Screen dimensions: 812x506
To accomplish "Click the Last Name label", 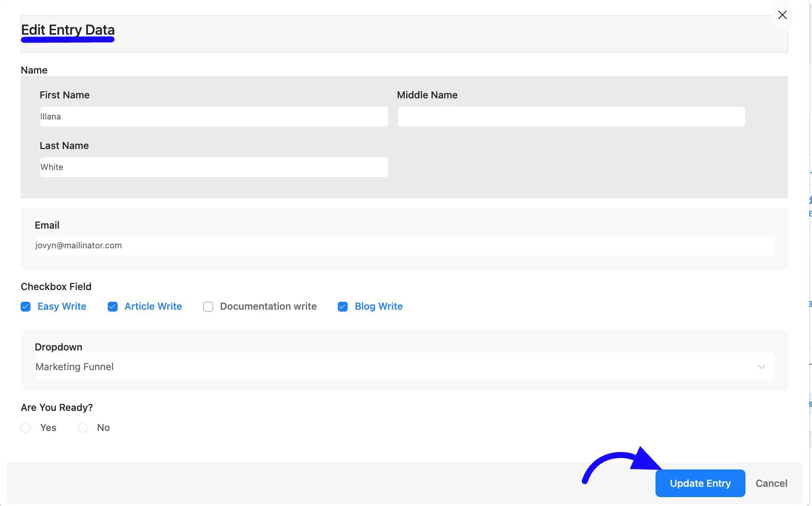I will [x=64, y=145].
